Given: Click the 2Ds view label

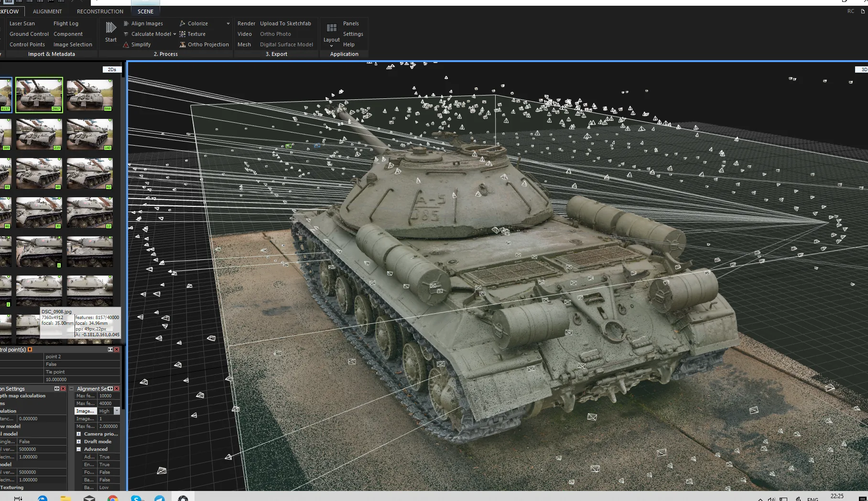Looking at the screenshot, I should [x=112, y=70].
